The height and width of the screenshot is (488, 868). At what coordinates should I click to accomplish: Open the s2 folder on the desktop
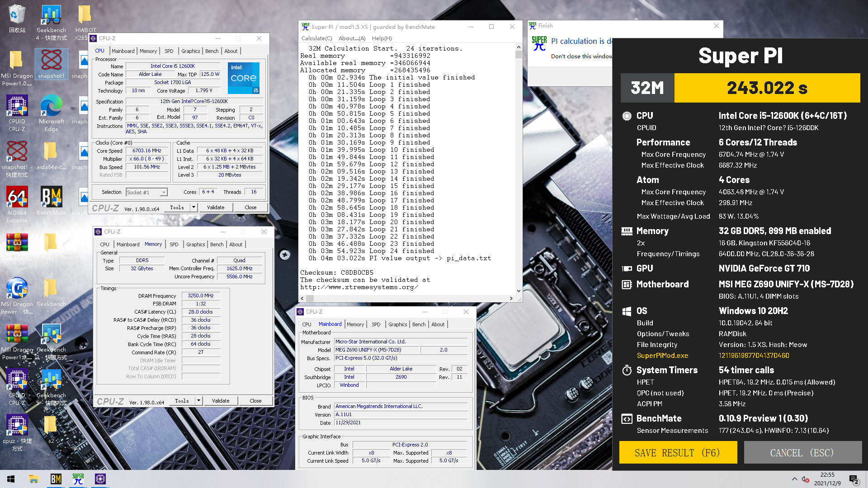point(51,429)
